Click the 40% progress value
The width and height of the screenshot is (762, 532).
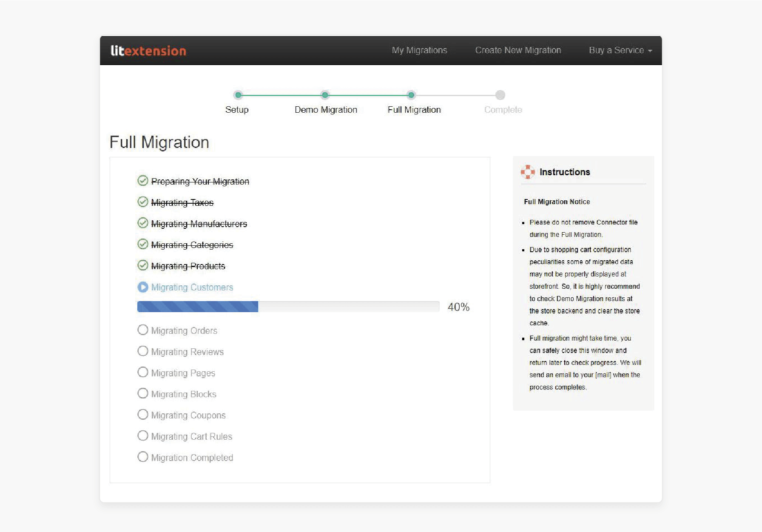coord(458,307)
